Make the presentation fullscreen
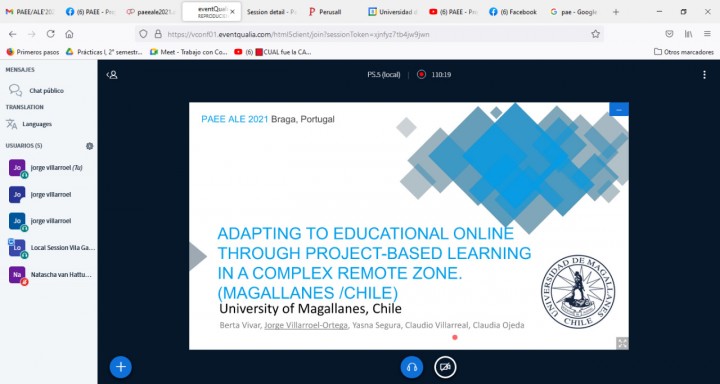This screenshot has width=720, height=384. tap(622, 343)
